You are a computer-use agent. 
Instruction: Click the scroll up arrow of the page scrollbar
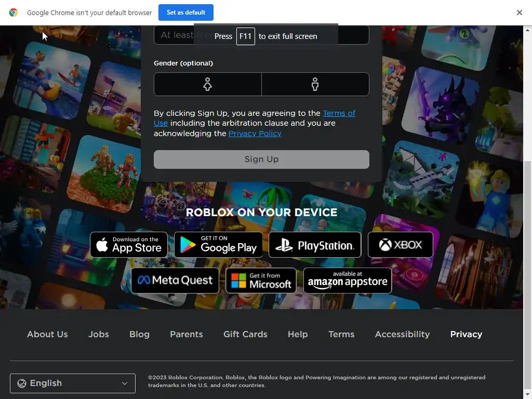click(527, 30)
